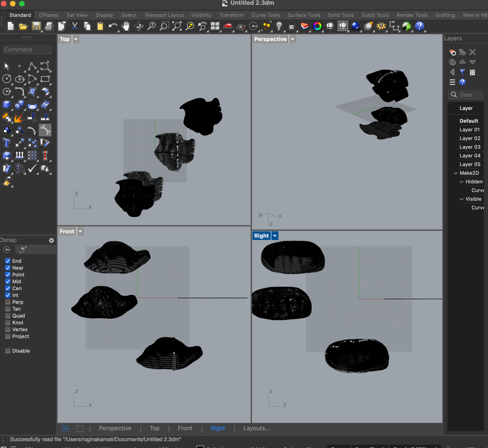This screenshot has height=448, width=488.
Task: Click the Layouts... button at bottom
Action: pyautogui.click(x=257, y=428)
